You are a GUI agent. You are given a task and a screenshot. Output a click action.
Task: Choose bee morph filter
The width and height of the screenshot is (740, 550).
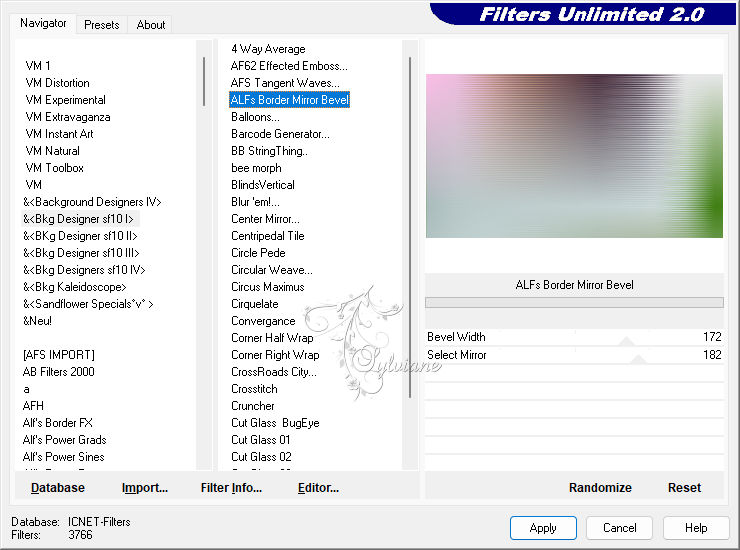point(256,168)
